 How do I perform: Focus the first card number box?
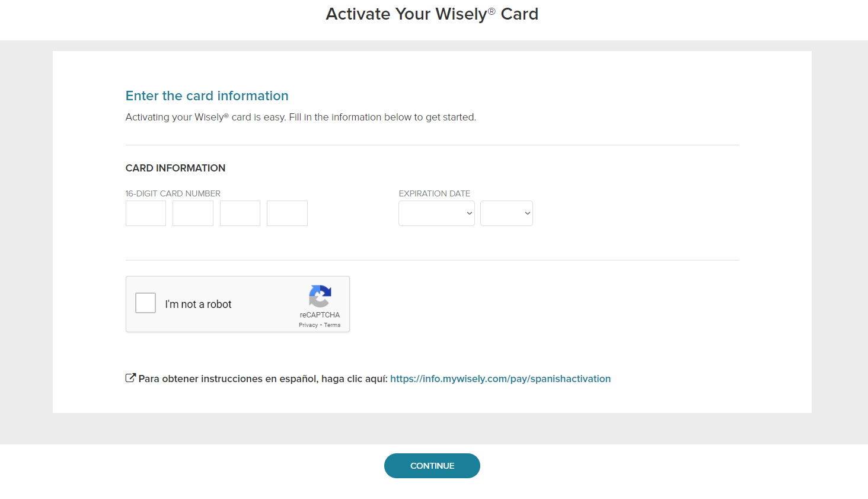click(x=146, y=213)
